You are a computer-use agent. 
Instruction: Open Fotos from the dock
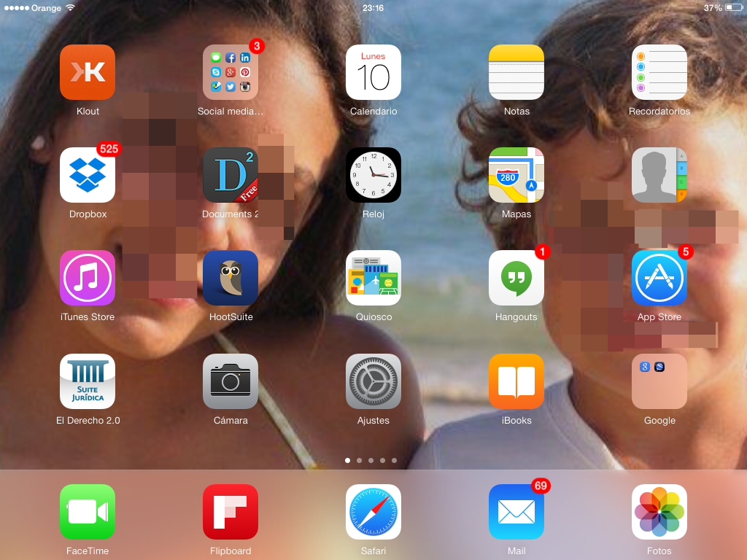tap(659, 513)
